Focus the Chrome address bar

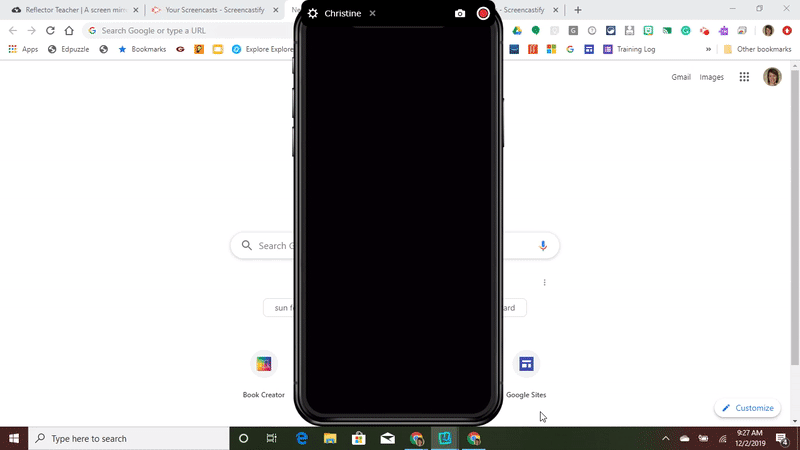(x=189, y=31)
